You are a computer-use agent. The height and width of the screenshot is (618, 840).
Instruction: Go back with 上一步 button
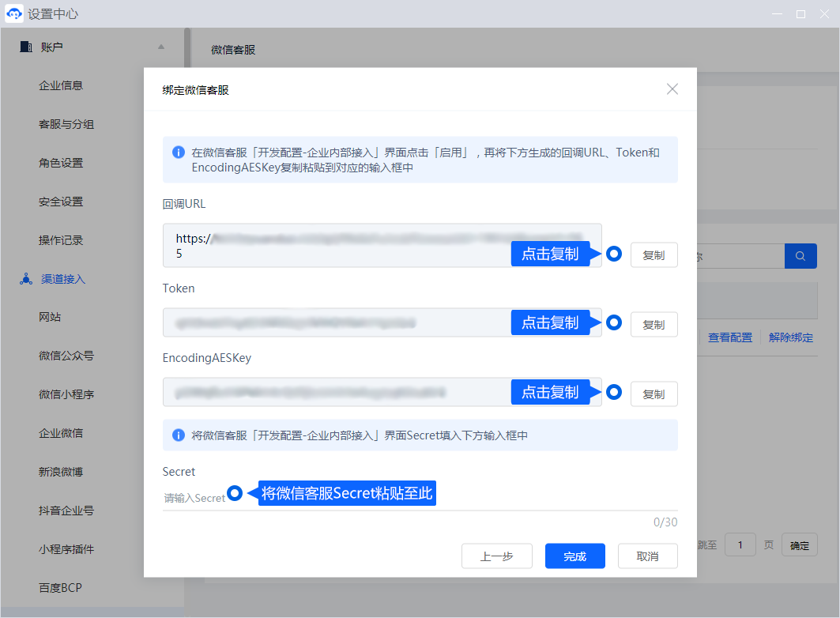[496, 556]
